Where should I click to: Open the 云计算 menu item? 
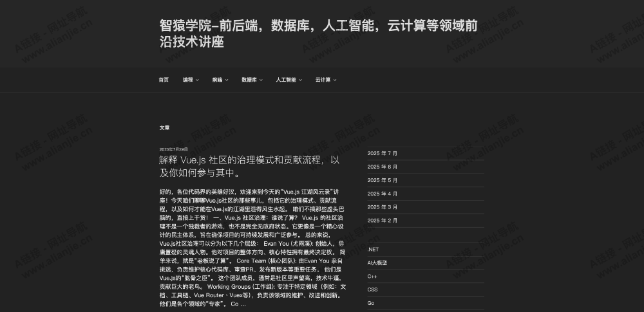[x=323, y=80]
